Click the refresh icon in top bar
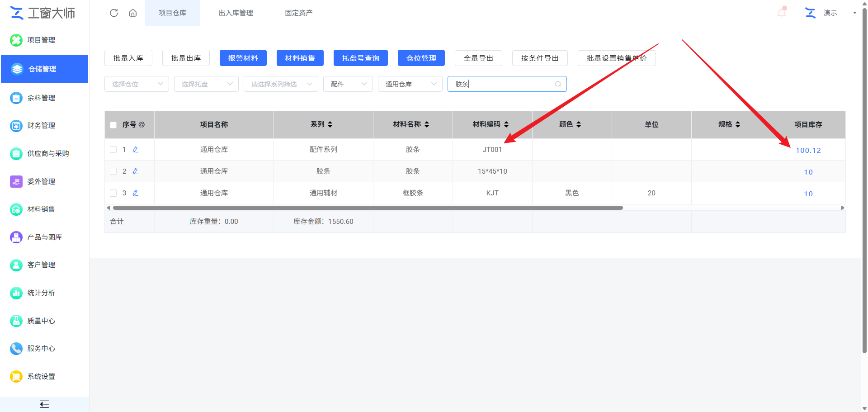The height and width of the screenshot is (412, 868). pyautogui.click(x=114, y=13)
